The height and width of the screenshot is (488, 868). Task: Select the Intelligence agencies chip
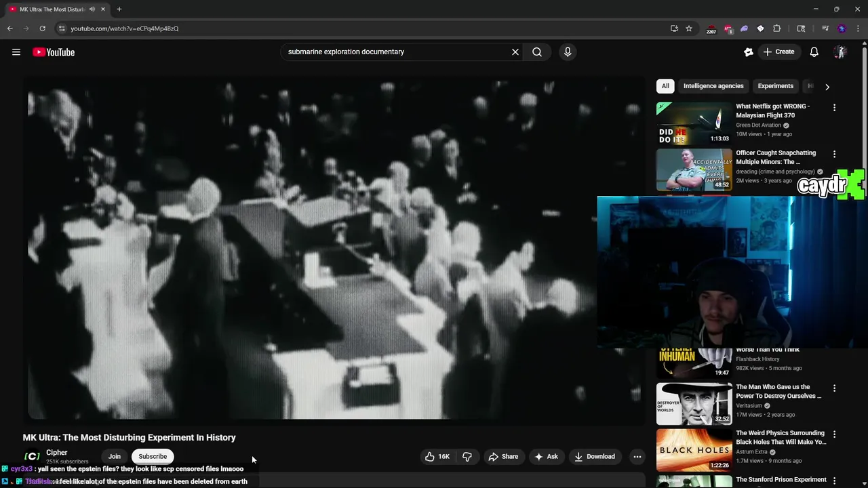click(713, 86)
